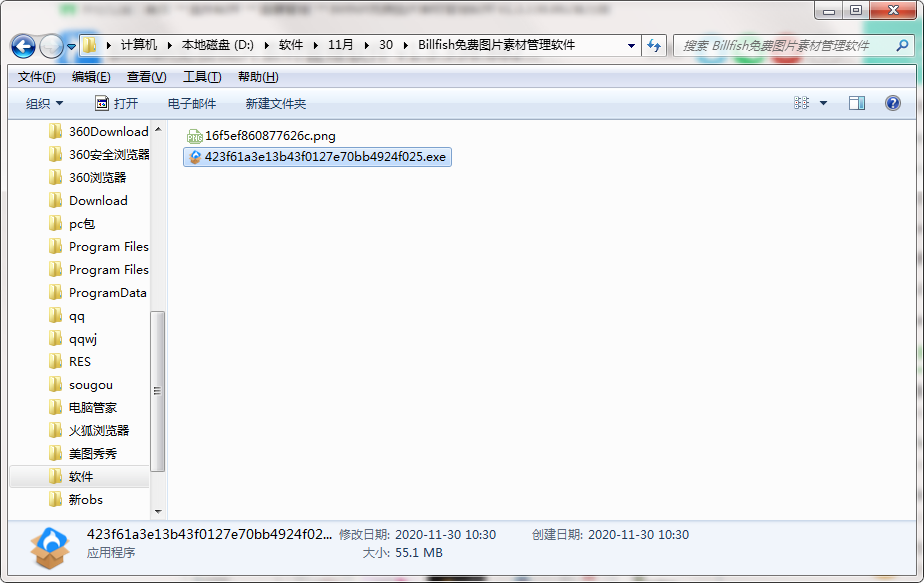Image resolution: width=924 pixels, height=583 pixels.
Task: Click the change view icon
Action: tap(801, 103)
